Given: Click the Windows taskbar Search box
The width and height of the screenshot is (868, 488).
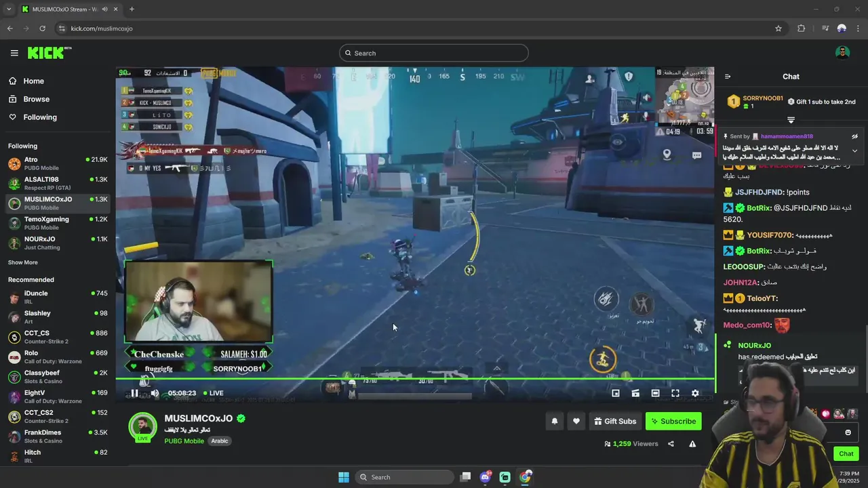Looking at the screenshot, I should click(x=405, y=477).
